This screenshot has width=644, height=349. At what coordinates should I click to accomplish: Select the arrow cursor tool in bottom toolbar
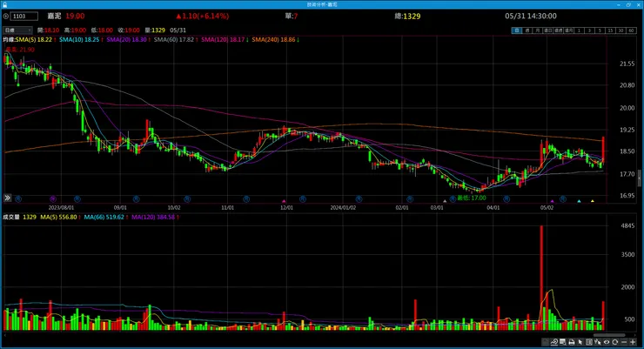580,342
